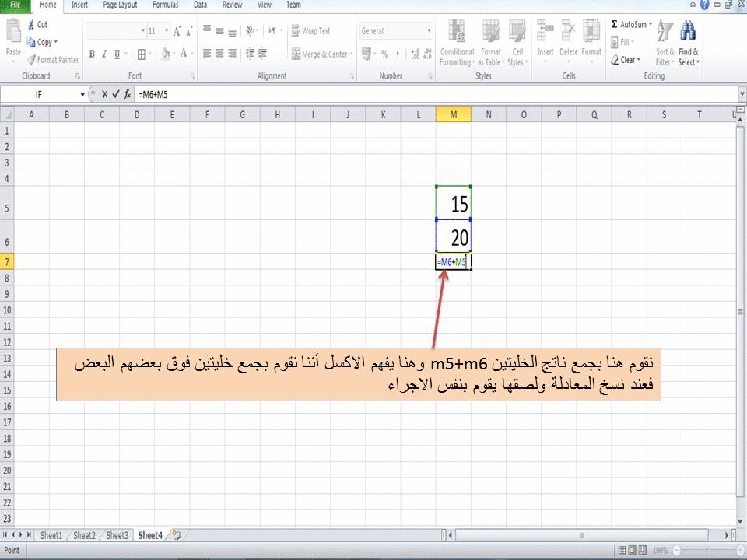Switch to Page Layout tab

120,5
